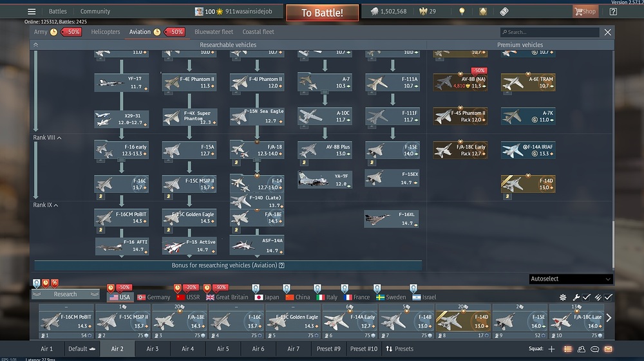Open the Battles menu
The height and width of the screenshot is (361, 644).
pos(57,12)
